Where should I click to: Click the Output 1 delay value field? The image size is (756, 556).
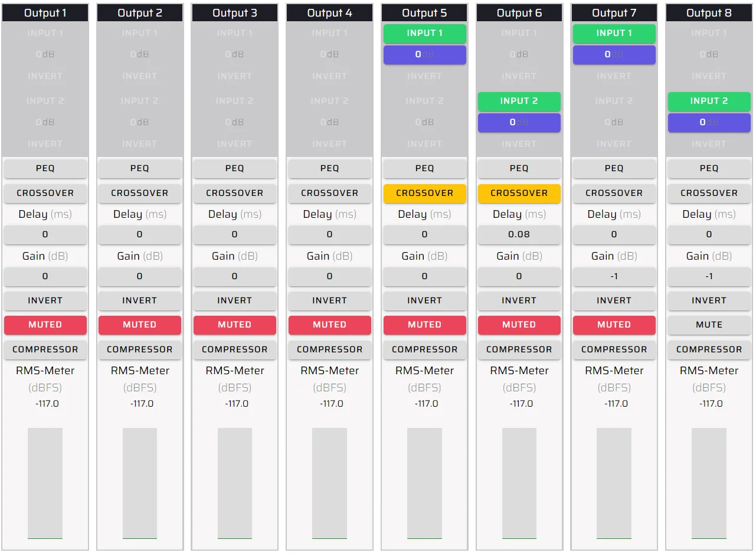pos(45,234)
